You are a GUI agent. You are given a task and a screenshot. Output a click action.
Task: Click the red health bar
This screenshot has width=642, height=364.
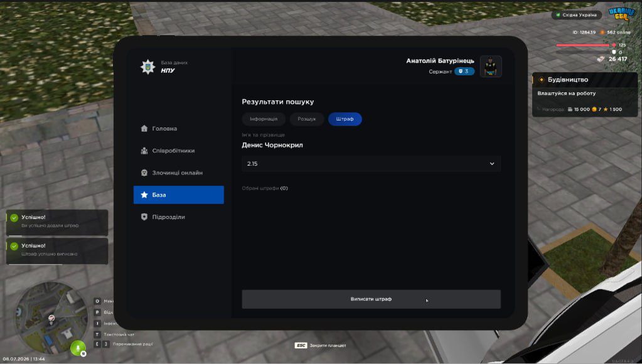click(583, 45)
